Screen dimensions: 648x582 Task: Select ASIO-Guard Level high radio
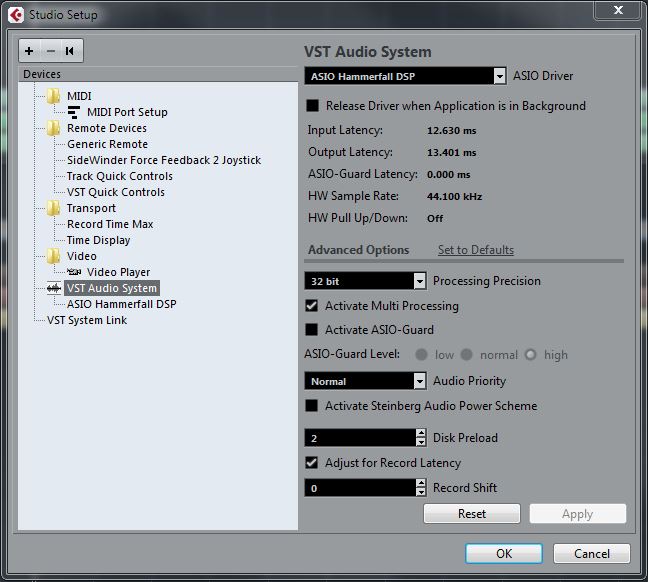[x=531, y=355]
